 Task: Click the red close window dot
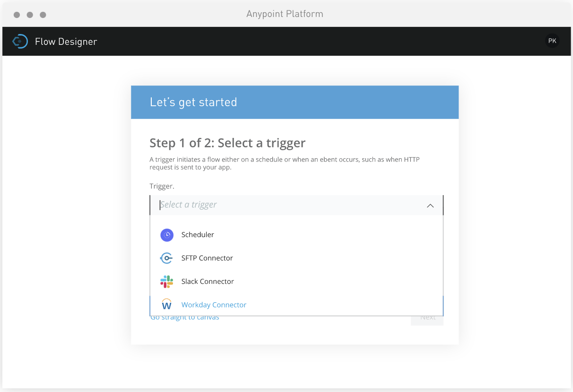[x=17, y=15]
